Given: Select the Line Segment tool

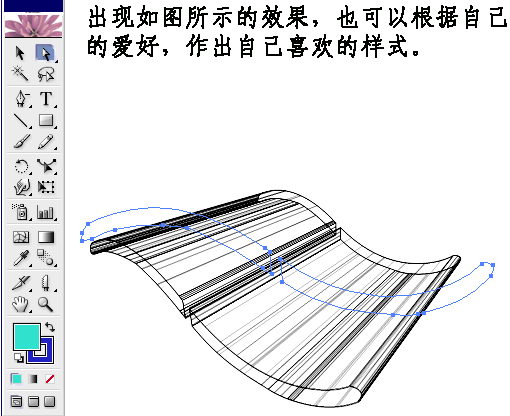Looking at the screenshot, I should point(21,120).
